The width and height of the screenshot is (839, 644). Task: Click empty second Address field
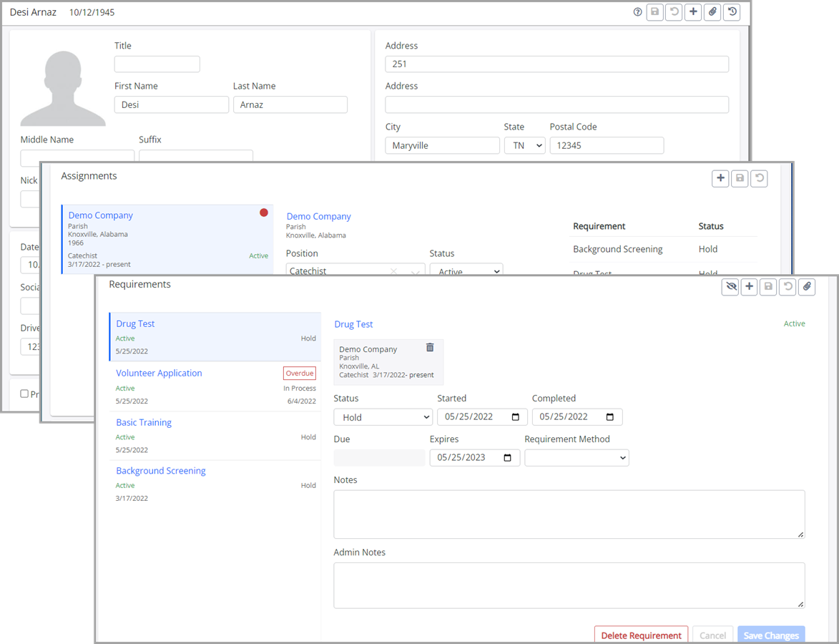(557, 105)
